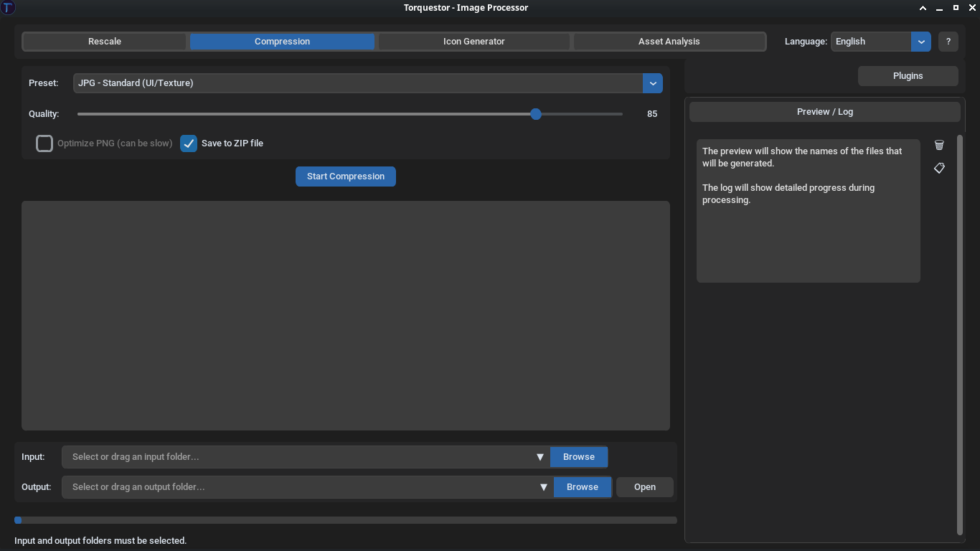Screen dimensions: 980x551
Task: Uncheck Save to ZIP file
Action: click(x=188, y=143)
